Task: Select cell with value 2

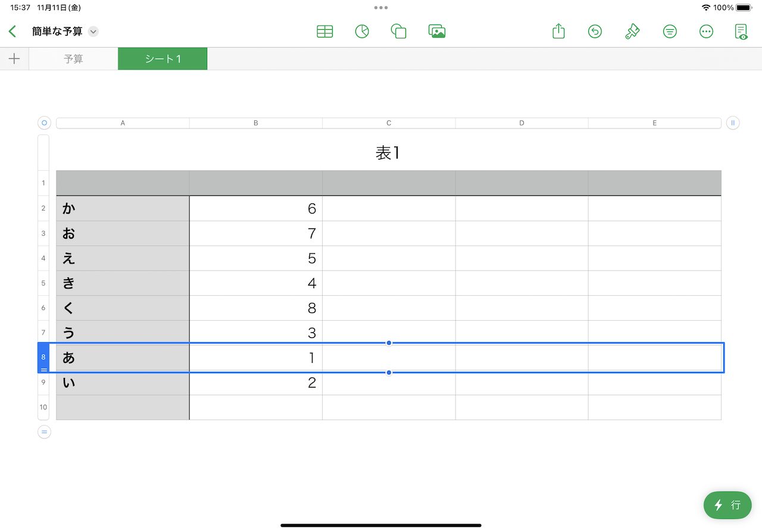Action: [256, 383]
